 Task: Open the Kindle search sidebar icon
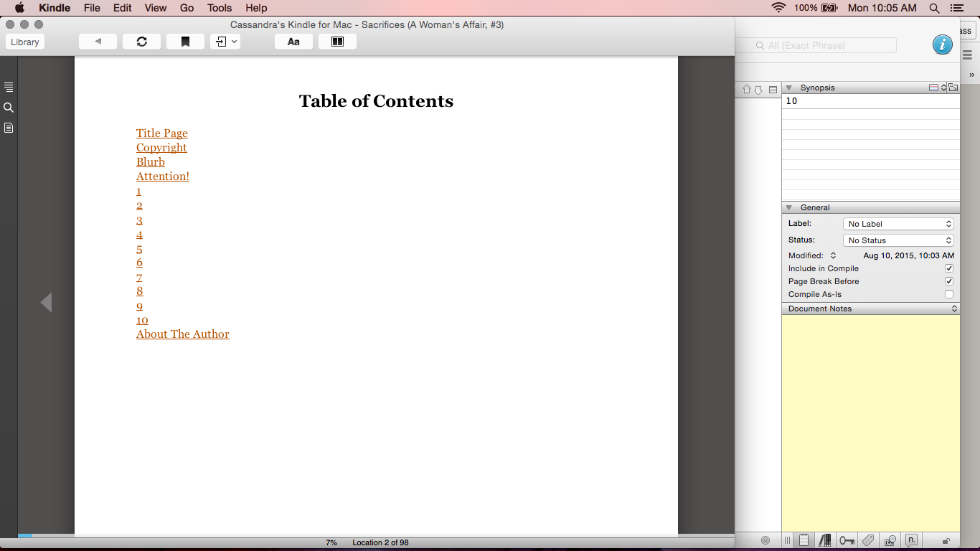tap(9, 108)
